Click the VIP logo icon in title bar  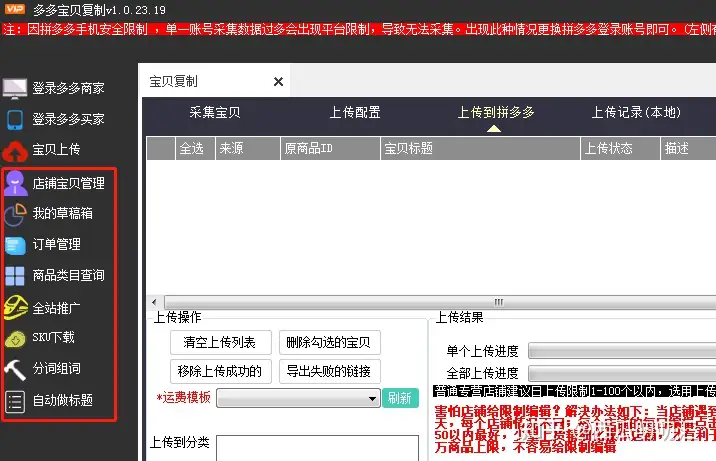[x=15, y=9]
